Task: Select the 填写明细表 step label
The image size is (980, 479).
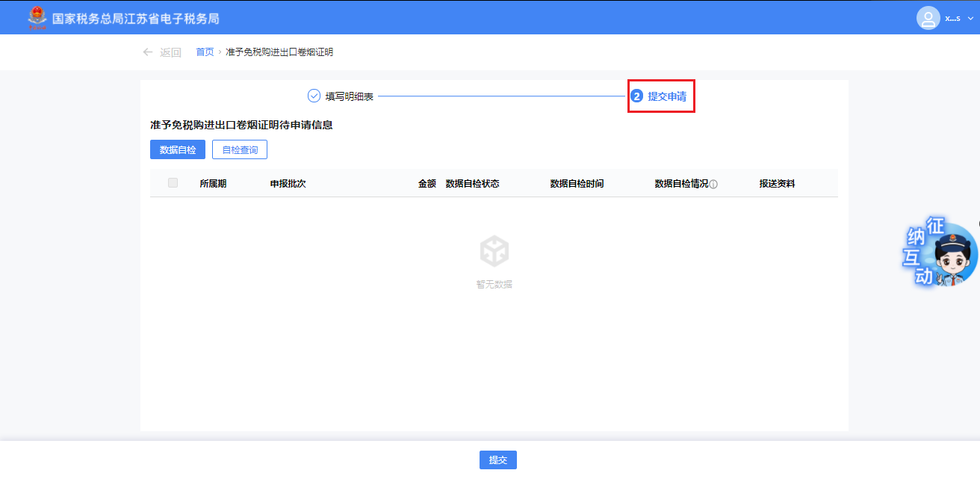Action: tap(350, 96)
